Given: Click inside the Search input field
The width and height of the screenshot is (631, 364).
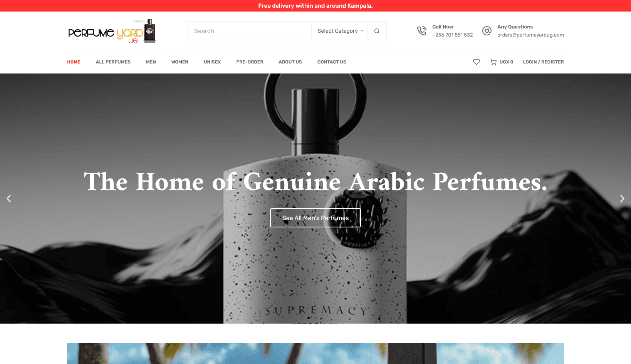Looking at the screenshot, I should coord(250,31).
